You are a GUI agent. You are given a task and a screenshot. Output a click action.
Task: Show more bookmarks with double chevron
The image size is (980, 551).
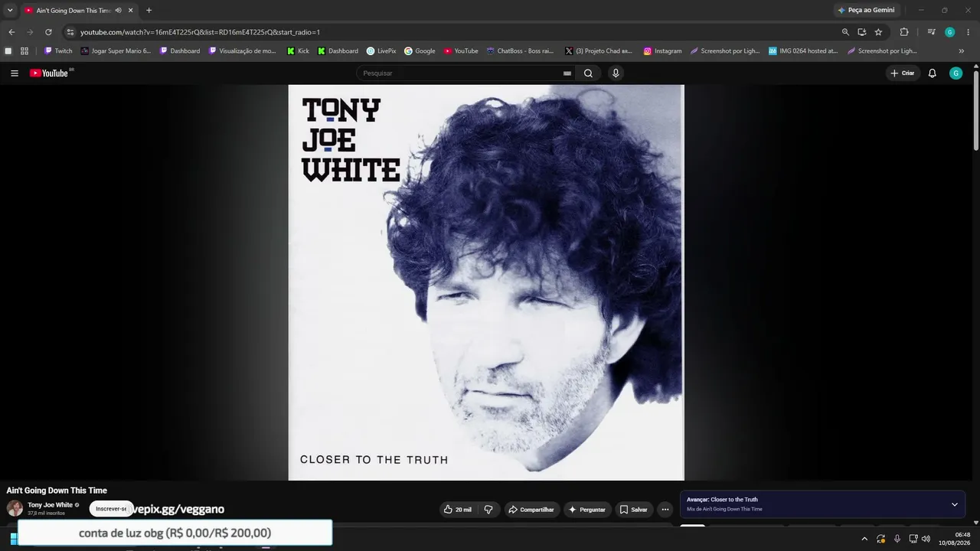962,51
